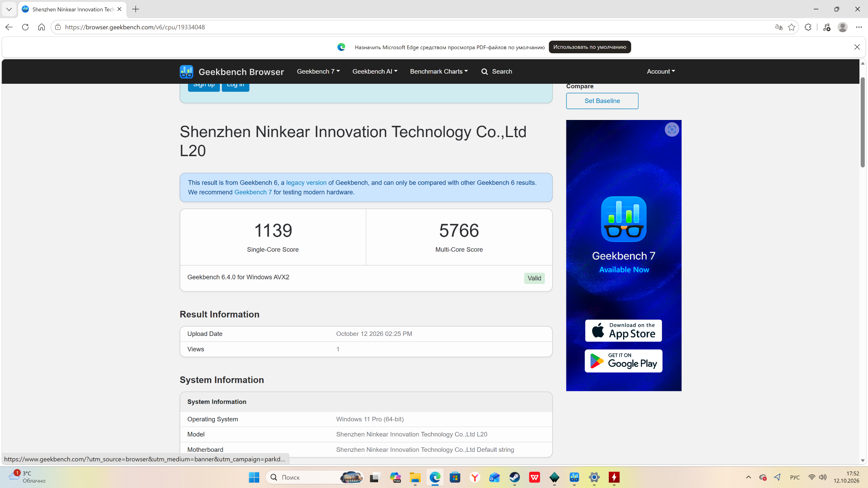Click the App Store download badge
868x488 pixels.
pos(623,331)
